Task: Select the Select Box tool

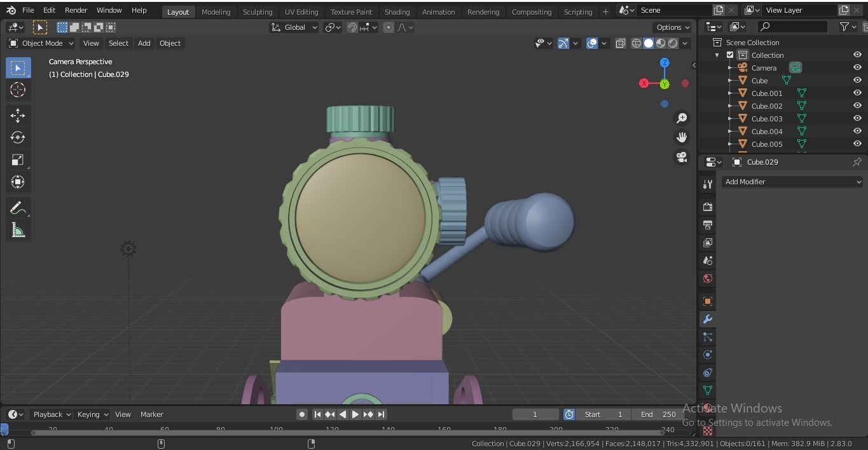Action: coord(18,67)
